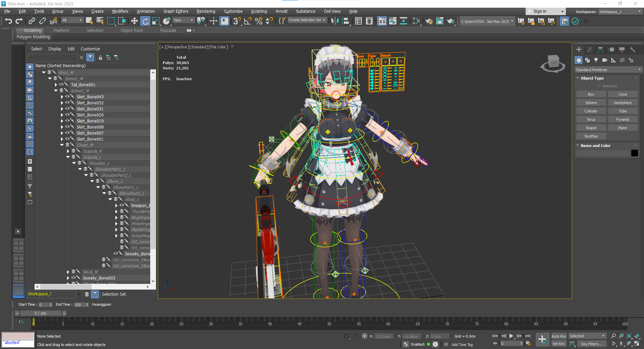This screenshot has width=644, height=349.
Task: Open the Render Setup teapot icon
Action: [x=429, y=21]
